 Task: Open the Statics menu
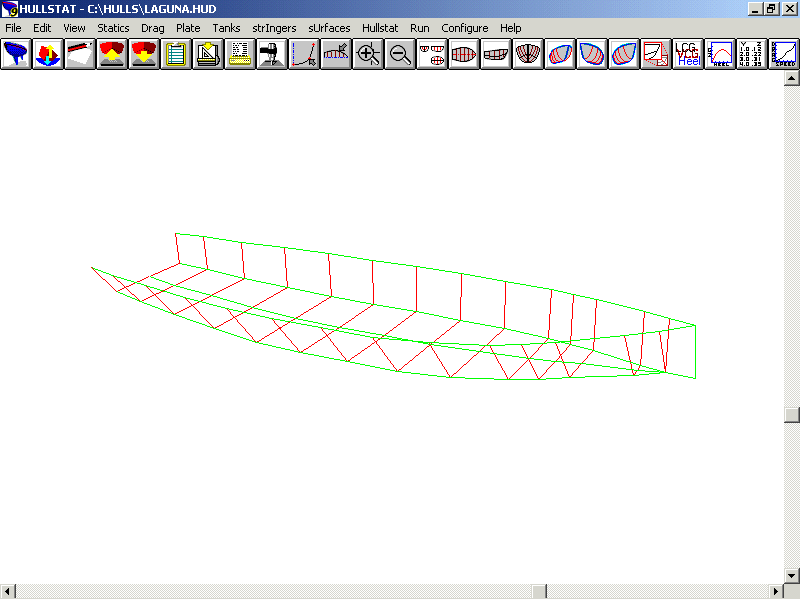pyautogui.click(x=113, y=28)
